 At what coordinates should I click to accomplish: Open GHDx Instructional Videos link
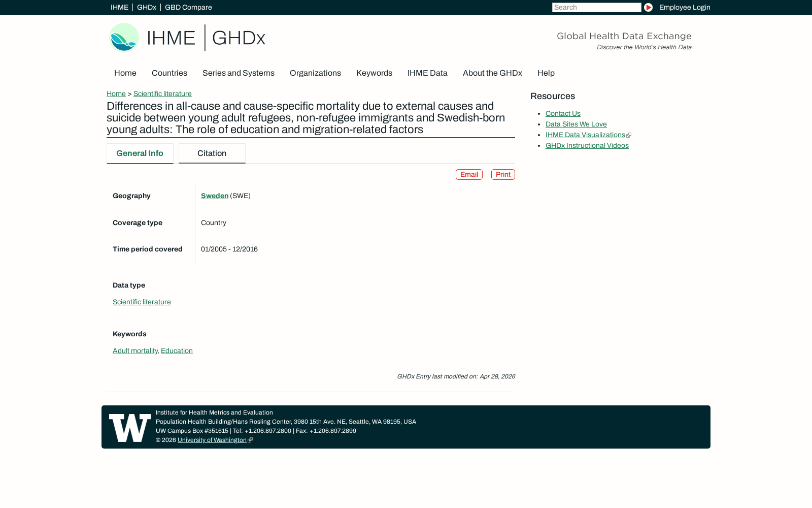pos(587,145)
